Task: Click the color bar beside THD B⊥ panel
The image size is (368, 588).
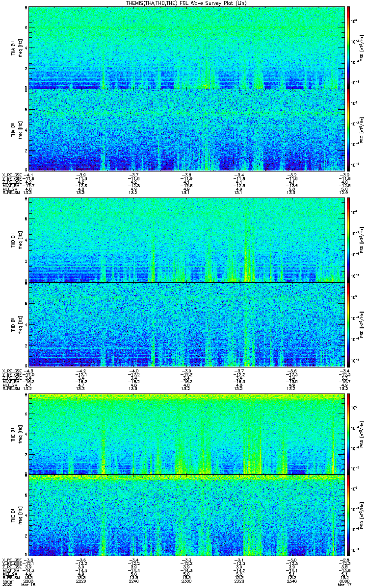Action: [x=348, y=241]
